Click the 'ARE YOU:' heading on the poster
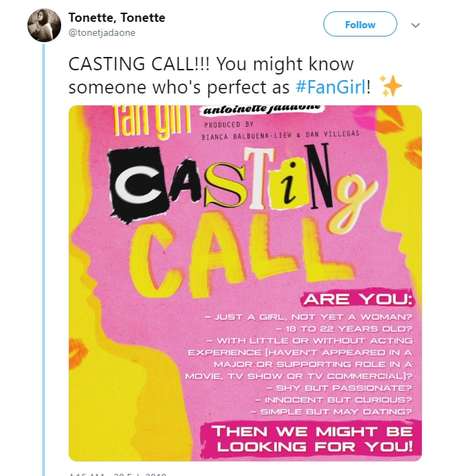 pos(358,300)
